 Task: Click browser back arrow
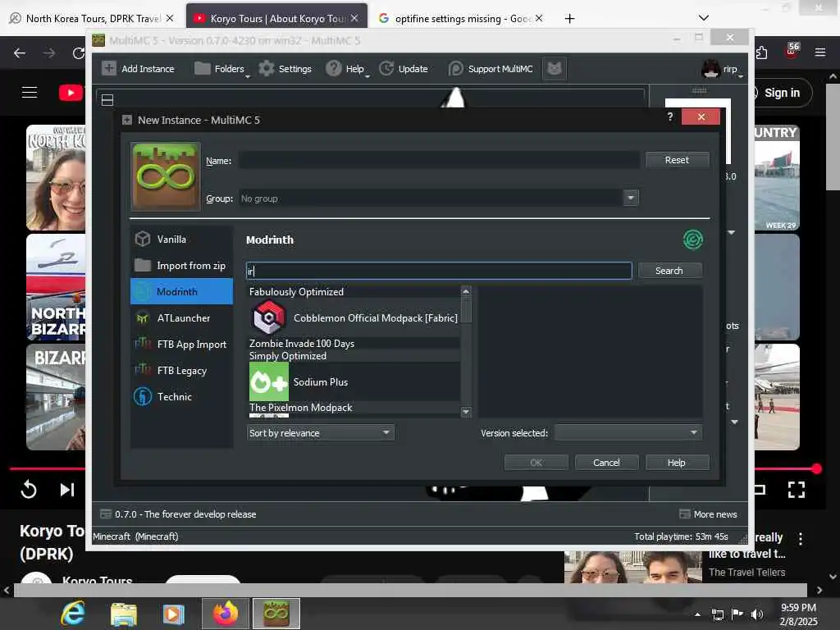[20, 53]
